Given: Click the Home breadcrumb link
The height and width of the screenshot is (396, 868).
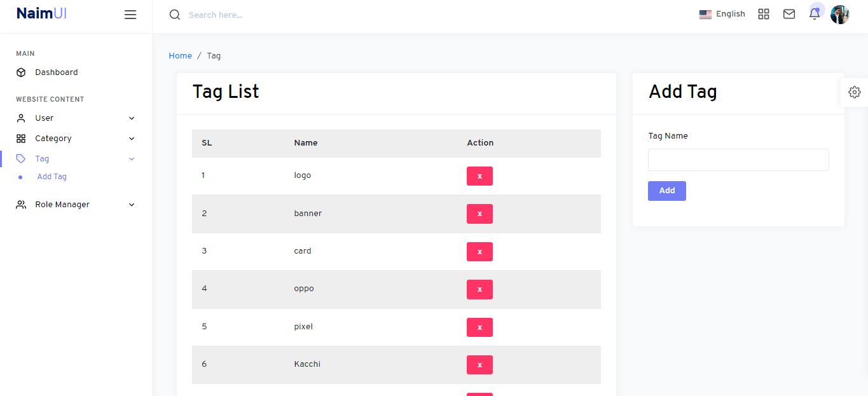Looking at the screenshot, I should (x=180, y=56).
